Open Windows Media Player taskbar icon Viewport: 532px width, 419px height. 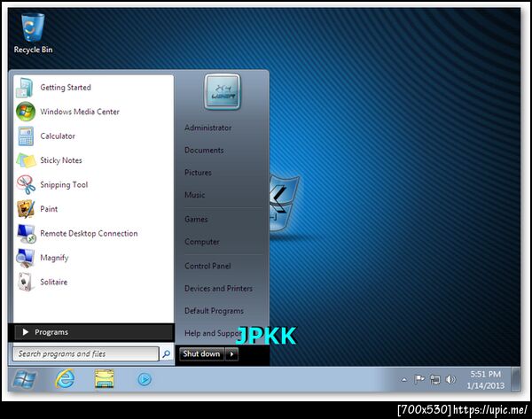145,379
